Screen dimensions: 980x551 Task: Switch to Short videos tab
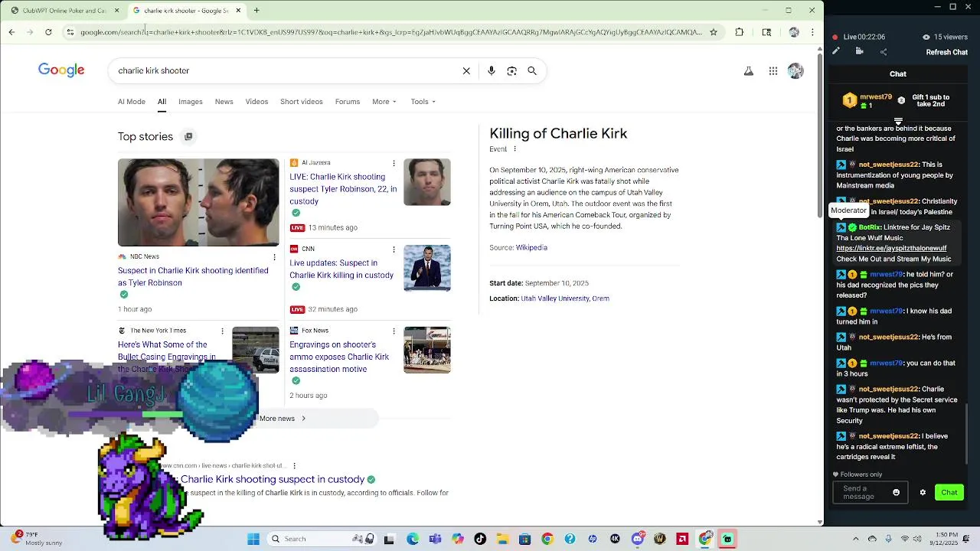301,102
